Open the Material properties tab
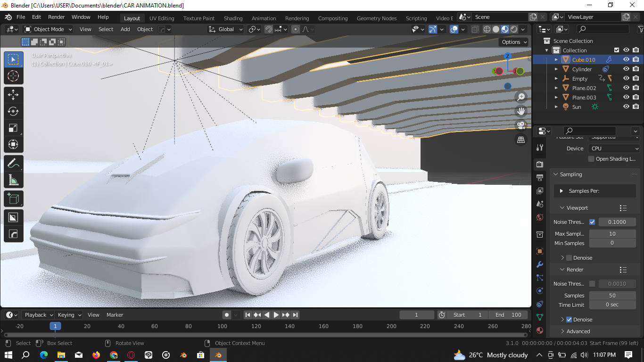 pos(540,330)
